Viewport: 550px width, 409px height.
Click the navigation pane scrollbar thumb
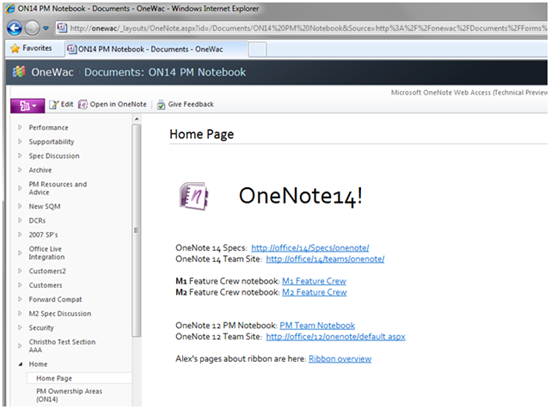pos(136,230)
